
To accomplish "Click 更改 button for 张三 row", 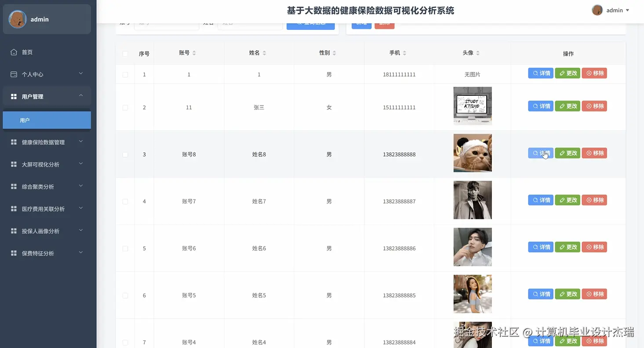I will coord(568,106).
